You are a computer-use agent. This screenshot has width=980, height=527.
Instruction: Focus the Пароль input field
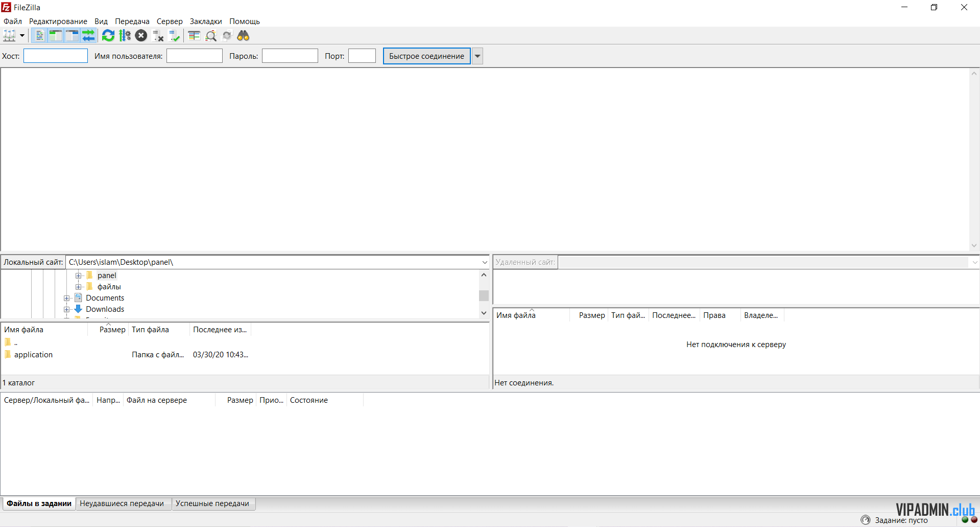(x=290, y=56)
